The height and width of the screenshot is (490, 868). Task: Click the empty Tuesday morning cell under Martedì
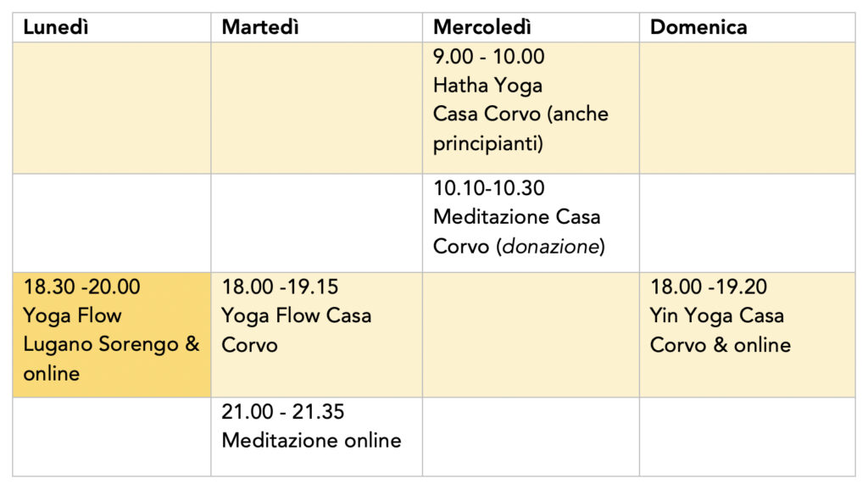[x=316, y=108]
